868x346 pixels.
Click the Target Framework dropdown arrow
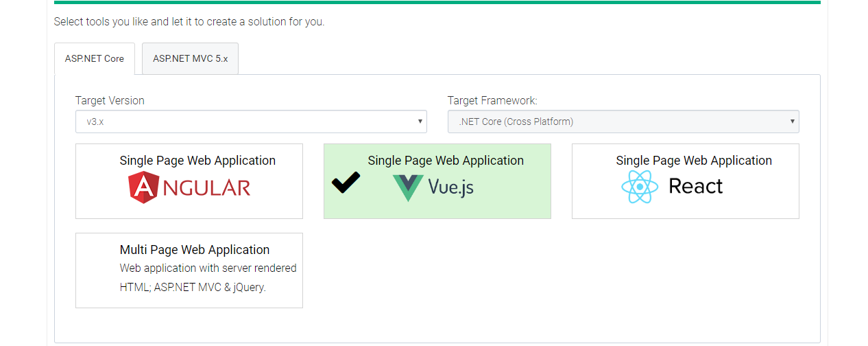792,122
